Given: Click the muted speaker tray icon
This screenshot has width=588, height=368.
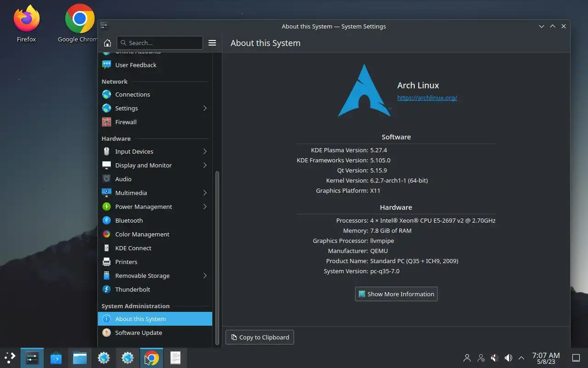Looking at the screenshot, I should point(495,358).
